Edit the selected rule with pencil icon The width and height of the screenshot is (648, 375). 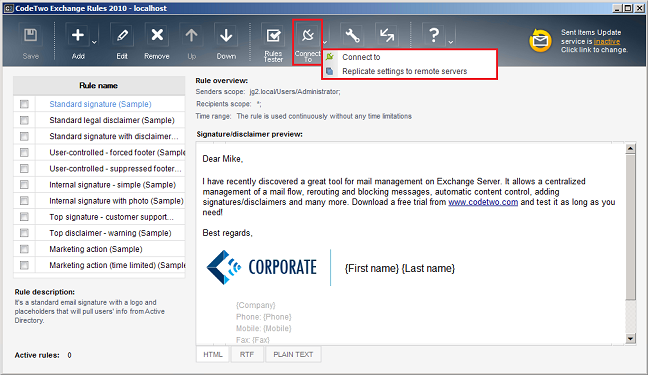click(122, 35)
